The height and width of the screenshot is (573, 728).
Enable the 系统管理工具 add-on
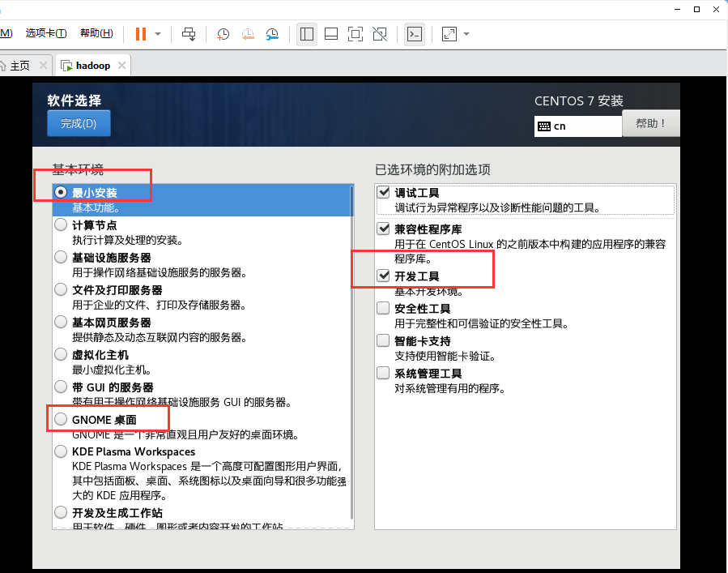coord(383,373)
